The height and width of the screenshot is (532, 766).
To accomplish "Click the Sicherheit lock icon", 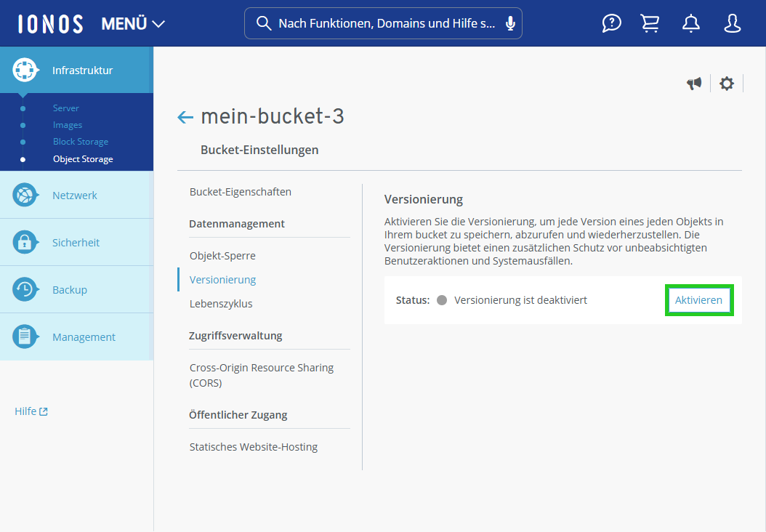I will click(x=26, y=241).
